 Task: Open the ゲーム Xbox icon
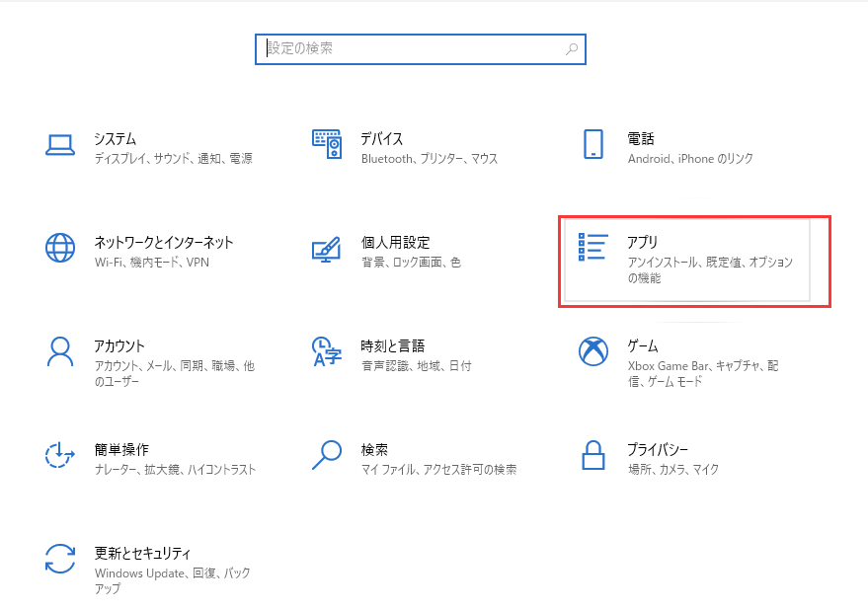coord(593,351)
